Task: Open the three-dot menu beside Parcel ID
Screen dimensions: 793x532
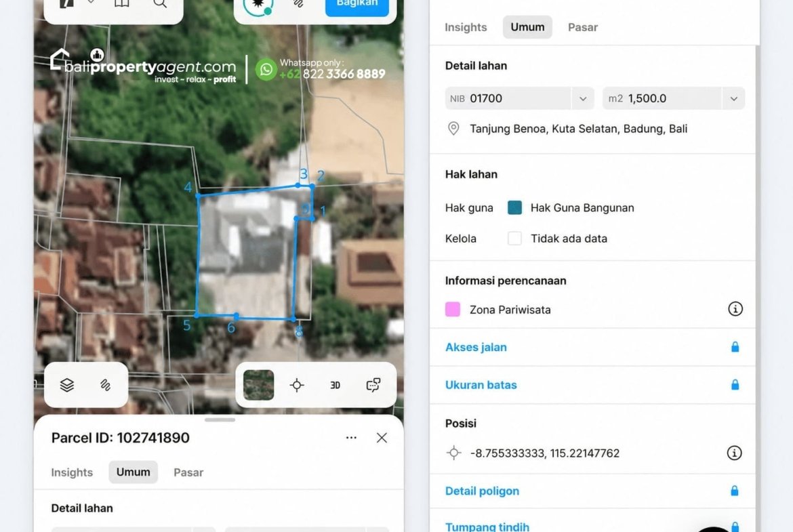Action: click(351, 438)
